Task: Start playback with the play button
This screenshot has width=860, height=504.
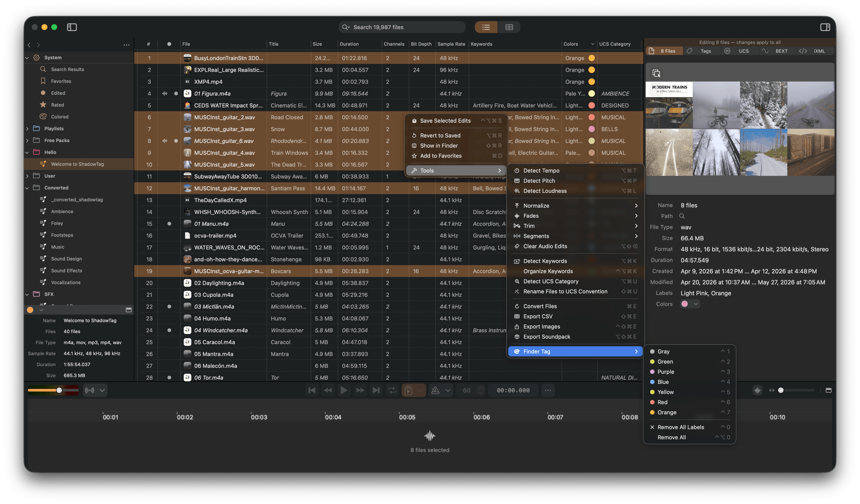Action: tap(344, 390)
